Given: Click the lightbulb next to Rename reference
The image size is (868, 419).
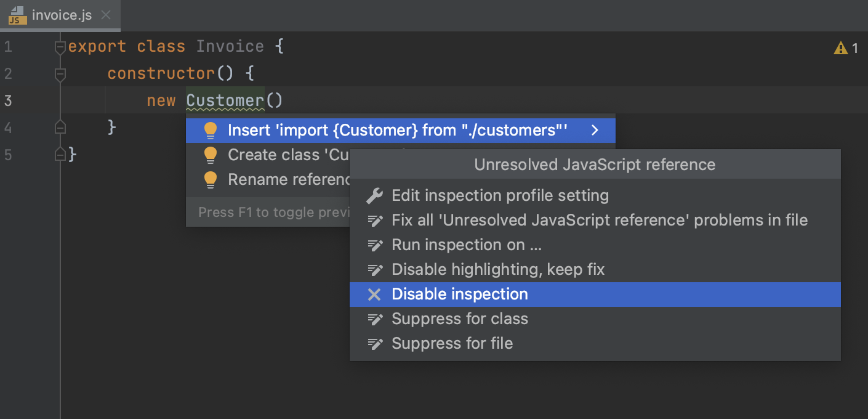Looking at the screenshot, I should coord(211,179).
